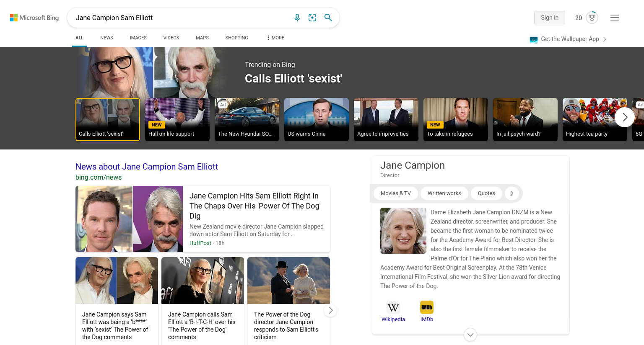The image size is (644, 345).
Task: Click Jane Campion portrait photo
Action: 403,231
